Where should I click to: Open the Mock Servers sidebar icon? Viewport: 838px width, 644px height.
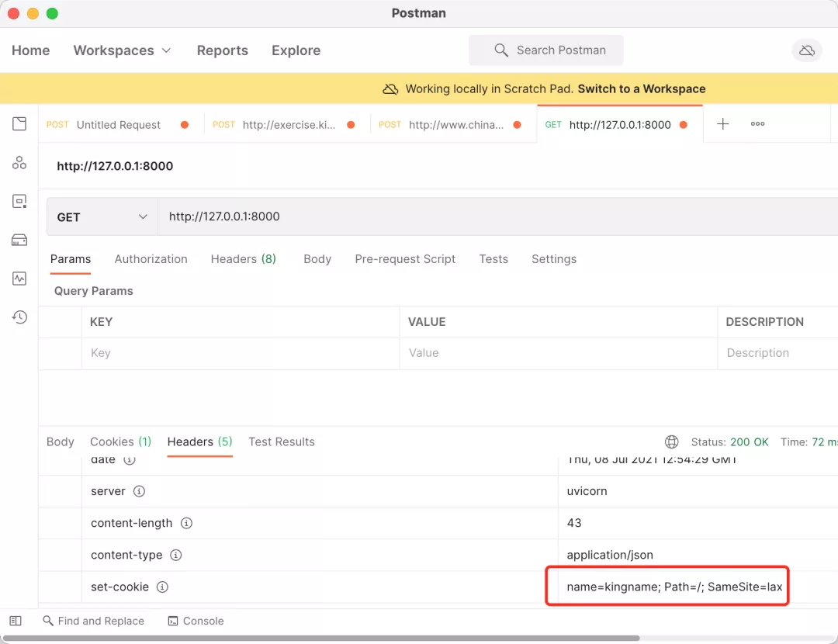pyautogui.click(x=19, y=240)
